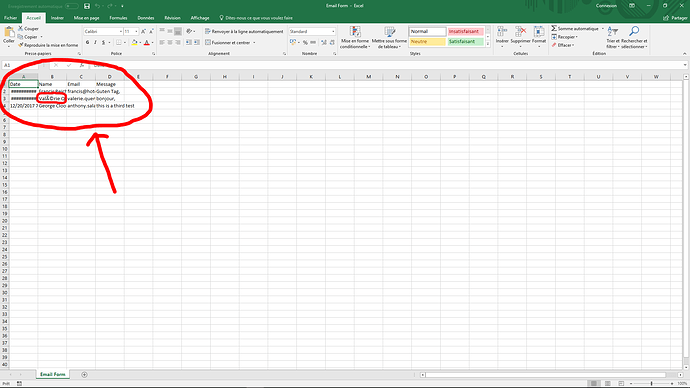
Task: Align cell content to top
Action: (162, 31)
